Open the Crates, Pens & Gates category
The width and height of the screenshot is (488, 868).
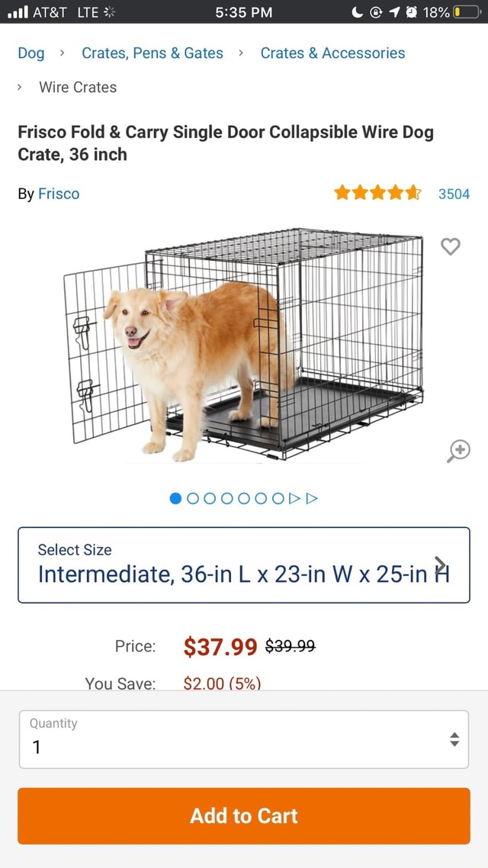point(151,53)
